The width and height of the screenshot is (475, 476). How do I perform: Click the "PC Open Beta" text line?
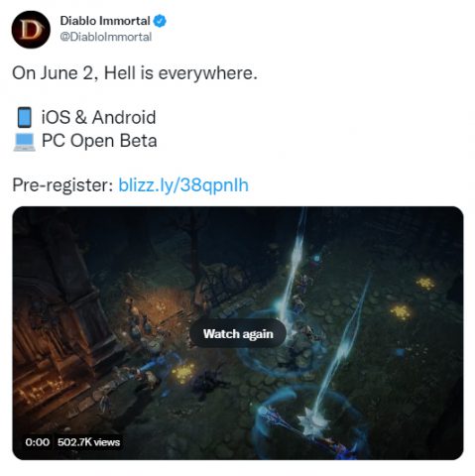tap(99, 141)
